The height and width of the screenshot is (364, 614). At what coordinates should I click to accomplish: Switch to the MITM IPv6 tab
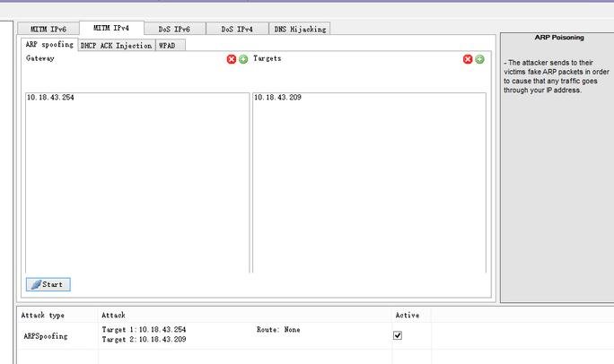click(48, 29)
